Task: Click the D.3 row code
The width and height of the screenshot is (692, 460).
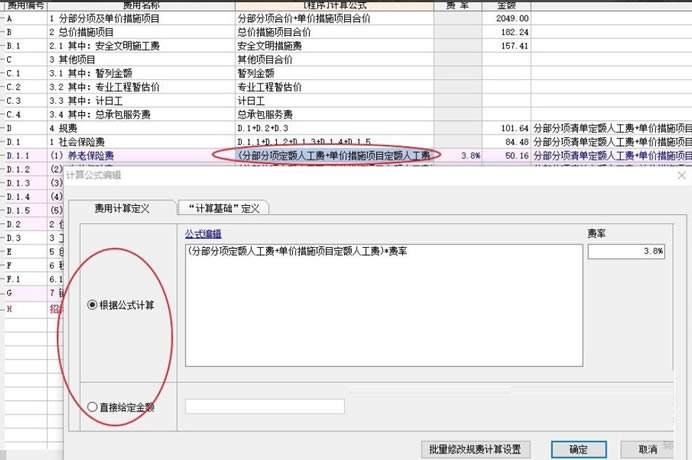Action: [x=14, y=238]
